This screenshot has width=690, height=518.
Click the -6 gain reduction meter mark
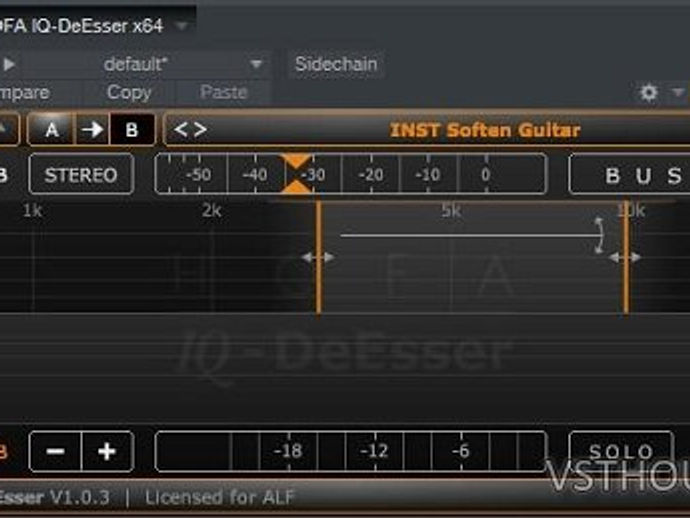pos(461,451)
